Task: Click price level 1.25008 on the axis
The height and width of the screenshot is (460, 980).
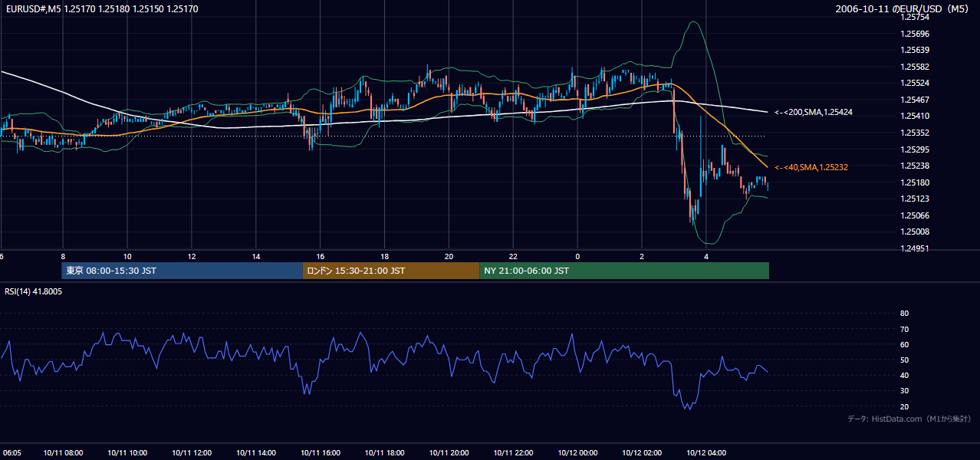Action: point(915,232)
